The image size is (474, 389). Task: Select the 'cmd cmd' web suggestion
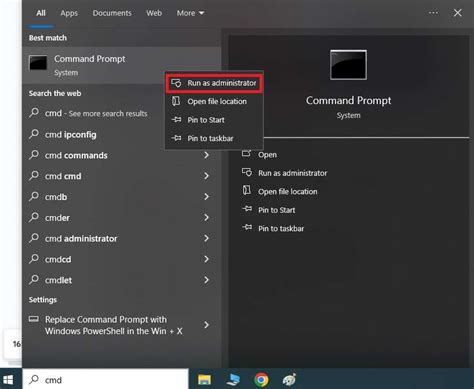coord(122,176)
